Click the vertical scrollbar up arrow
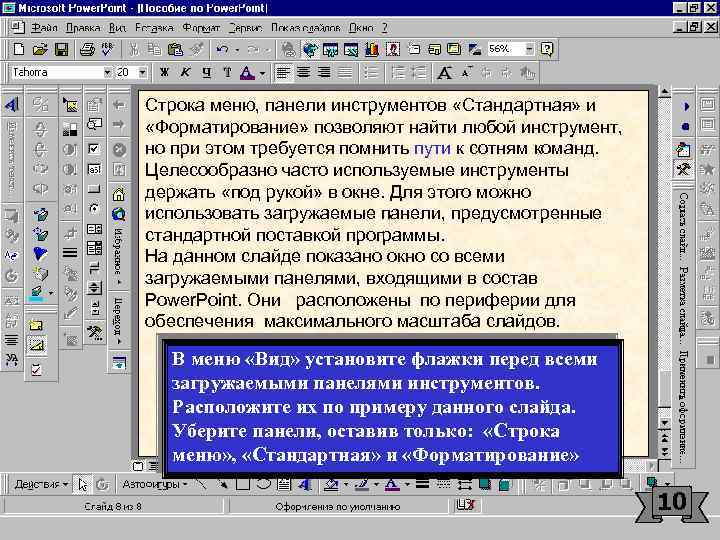Screen dimensions: 720x540 coord(664,92)
